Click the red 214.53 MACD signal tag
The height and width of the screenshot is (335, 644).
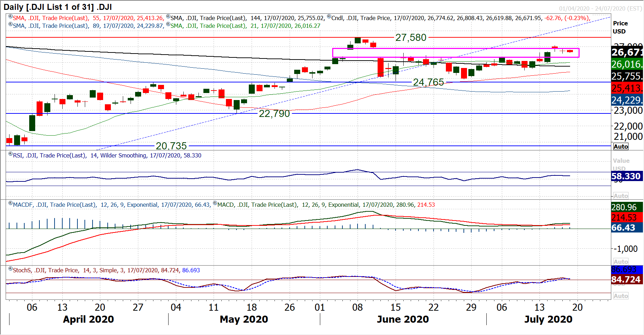[627, 217]
